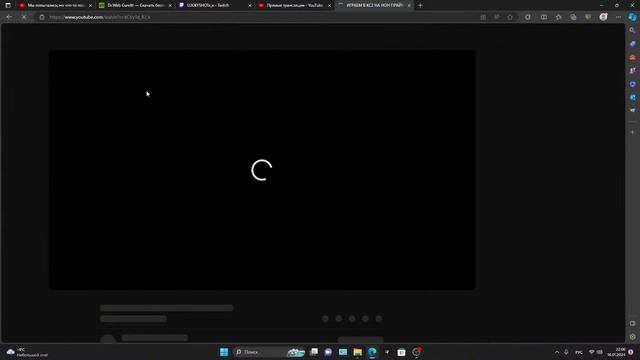Select the first YouTube tab
This screenshot has height=360, width=640.
click(56, 5)
